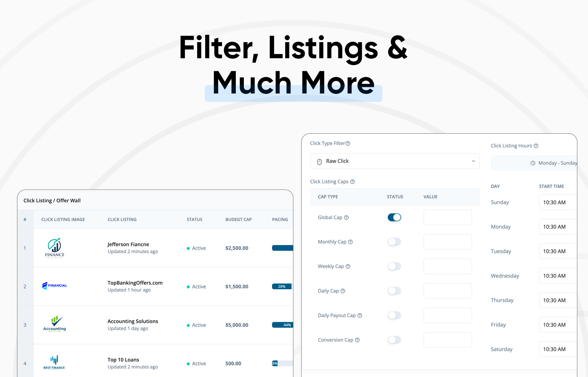Click the help icon beside Click Type Filter
This screenshot has height=377, width=588.
pos(348,143)
